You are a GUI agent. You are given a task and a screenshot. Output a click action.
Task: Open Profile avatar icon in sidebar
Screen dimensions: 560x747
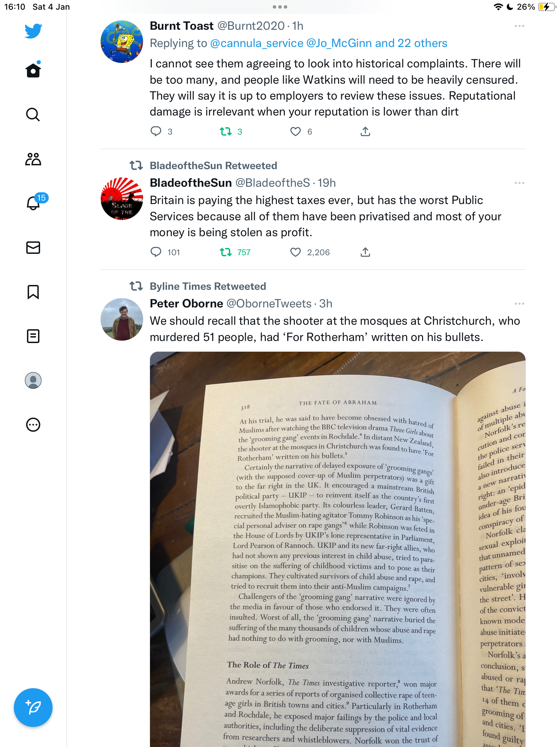point(33,380)
